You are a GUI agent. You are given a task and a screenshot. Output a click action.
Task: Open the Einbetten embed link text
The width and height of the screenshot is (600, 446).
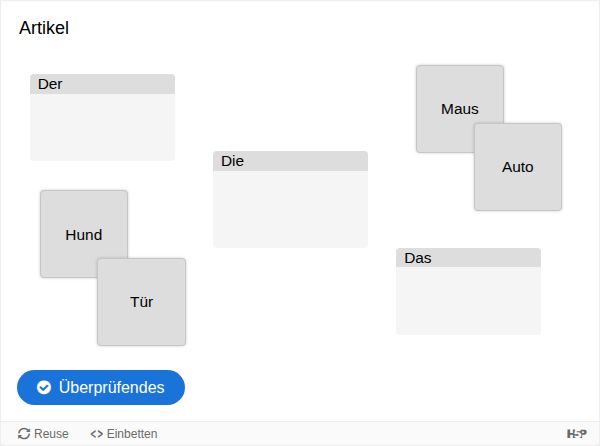[131, 434]
